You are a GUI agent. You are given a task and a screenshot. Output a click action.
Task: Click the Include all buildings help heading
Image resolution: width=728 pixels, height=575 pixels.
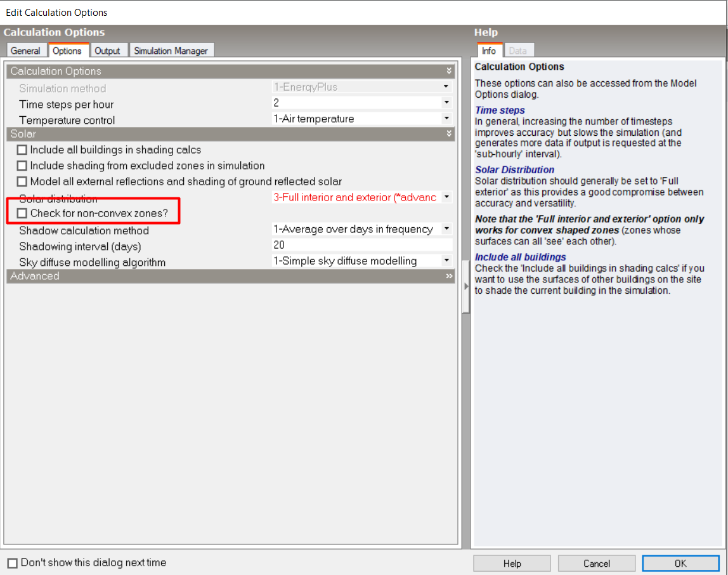520,257
